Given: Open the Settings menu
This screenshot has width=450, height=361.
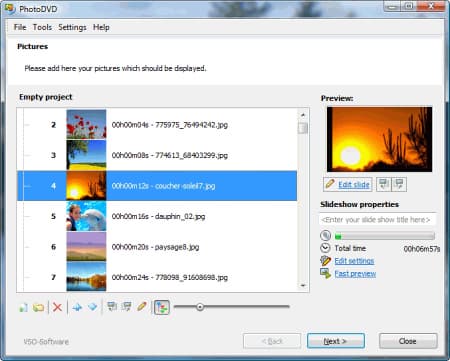Looking at the screenshot, I should click(72, 27).
